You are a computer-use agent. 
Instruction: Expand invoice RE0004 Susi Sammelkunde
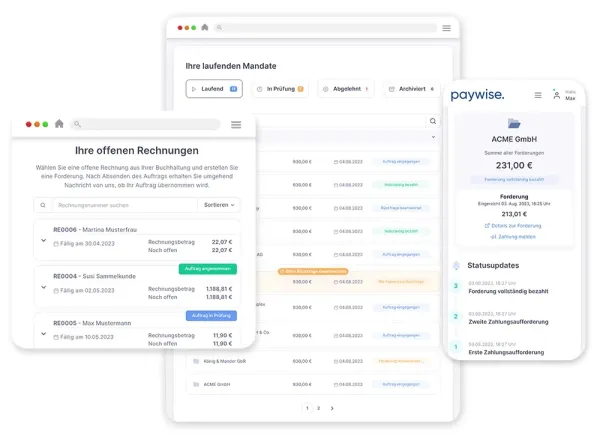44,287
